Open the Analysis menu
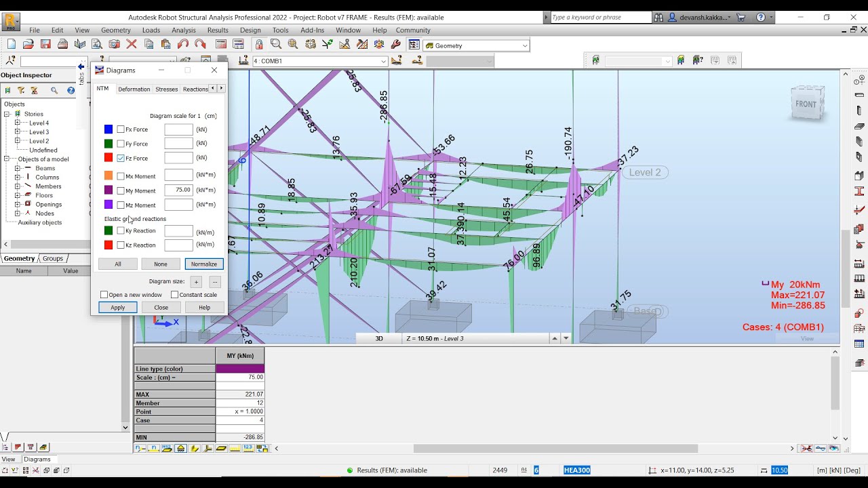This screenshot has height=488, width=868. [184, 30]
